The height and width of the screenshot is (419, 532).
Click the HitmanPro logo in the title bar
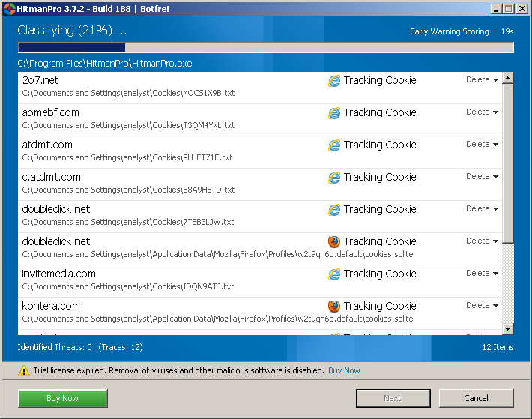pos(9,9)
